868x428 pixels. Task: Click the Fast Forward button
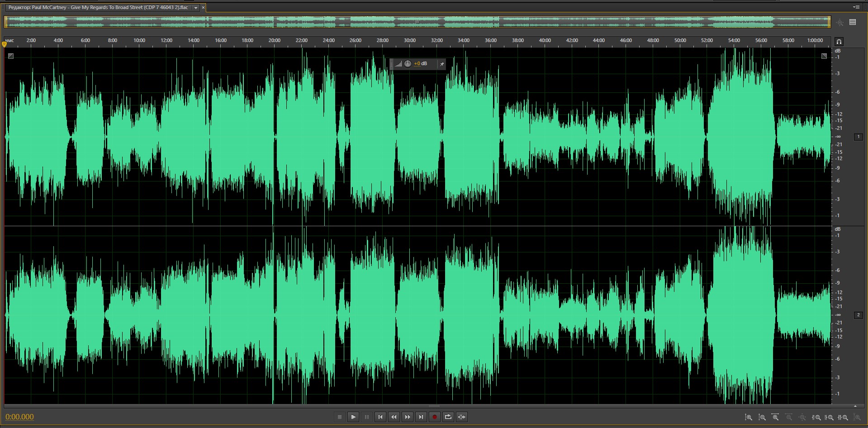pyautogui.click(x=408, y=417)
